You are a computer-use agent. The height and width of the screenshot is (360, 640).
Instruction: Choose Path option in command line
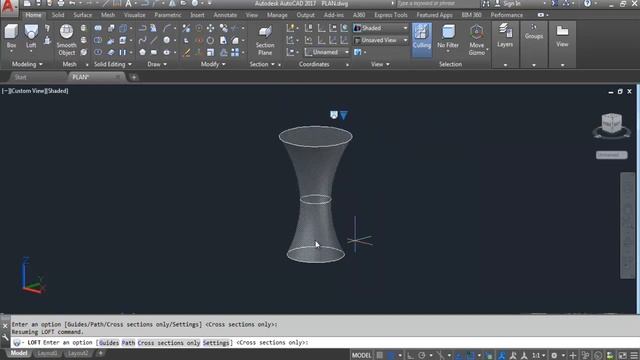pyautogui.click(x=128, y=343)
